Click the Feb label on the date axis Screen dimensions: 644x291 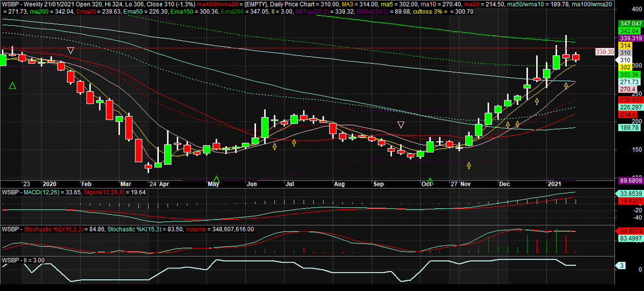(x=86, y=184)
